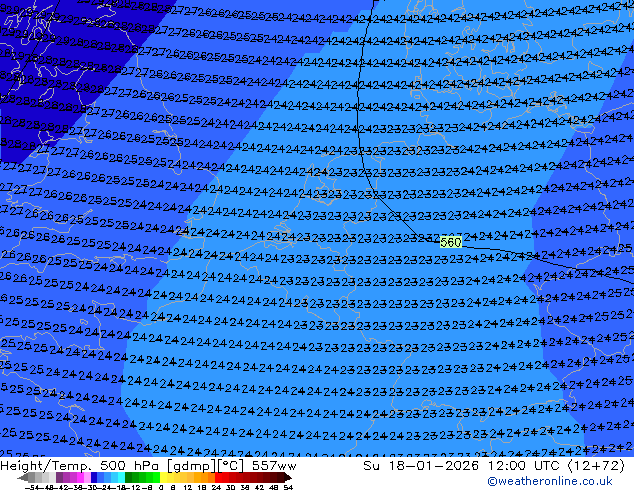Click the dark blue legend swatch at -30
Screen dimensions: 634x490
94,478
